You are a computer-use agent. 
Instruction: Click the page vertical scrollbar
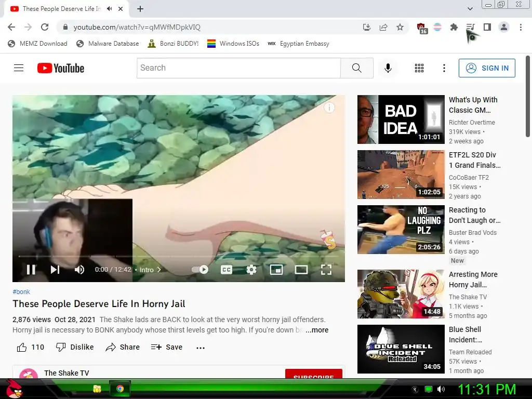point(528,97)
